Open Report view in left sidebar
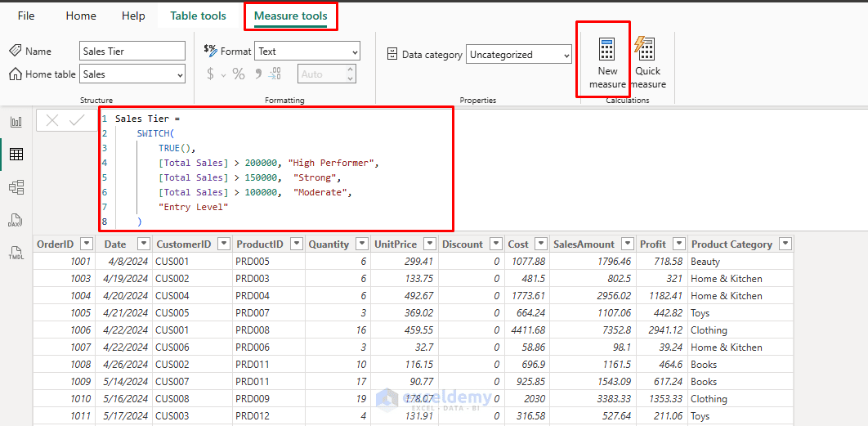Viewport: 868px width, 426px height. pyautogui.click(x=16, y=122)
